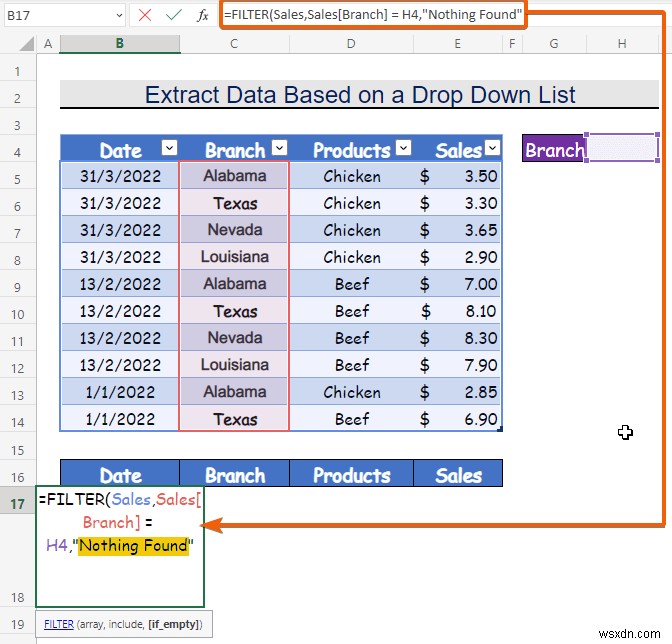The width and height of the screenshot is (672, 644).
Task: Click sales value 3.50
Action: (x=481, y=176)
